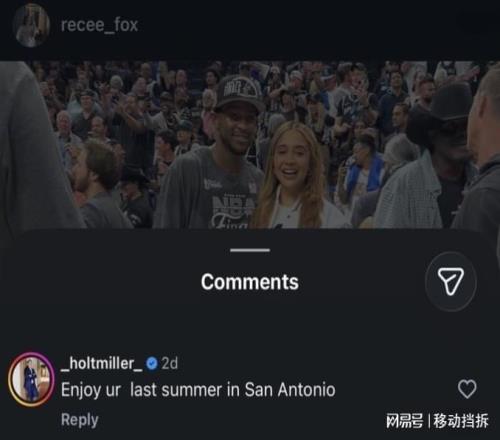
Task: Select the comment text about San Antonio
Action: pos(198,390)
